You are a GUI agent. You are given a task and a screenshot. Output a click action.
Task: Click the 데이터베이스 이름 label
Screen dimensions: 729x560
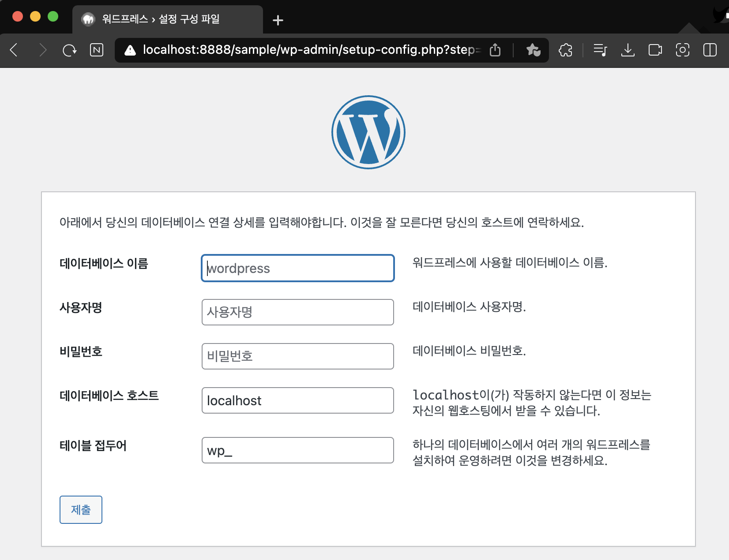[x=104, y=264]
